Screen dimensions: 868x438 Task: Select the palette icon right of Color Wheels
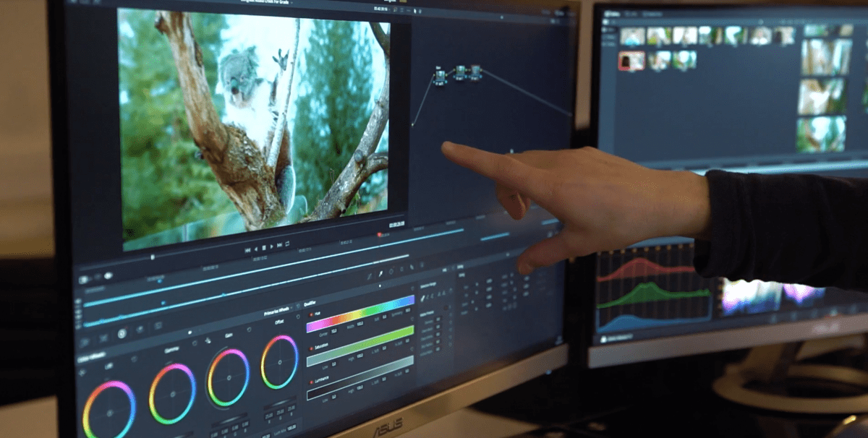[x=140, y=330]
